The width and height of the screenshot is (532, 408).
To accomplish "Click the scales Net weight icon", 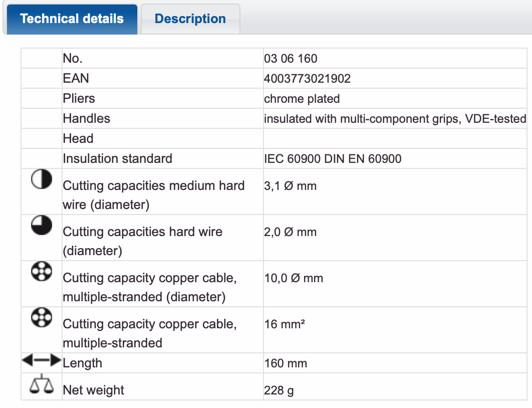I will pos(42,385).
